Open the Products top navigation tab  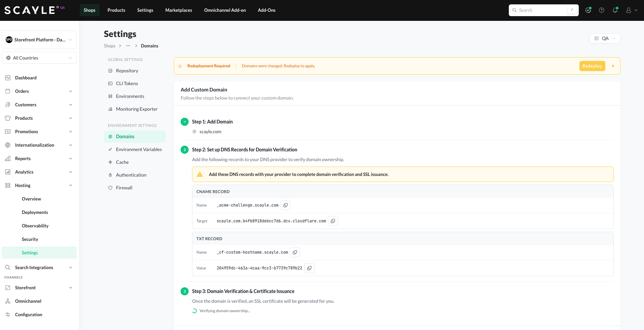click(x=116, y=10)
